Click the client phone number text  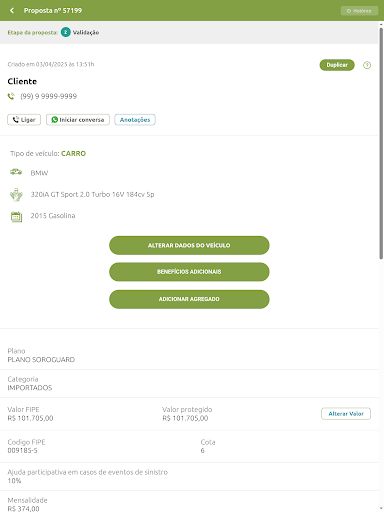coord(49,96)
